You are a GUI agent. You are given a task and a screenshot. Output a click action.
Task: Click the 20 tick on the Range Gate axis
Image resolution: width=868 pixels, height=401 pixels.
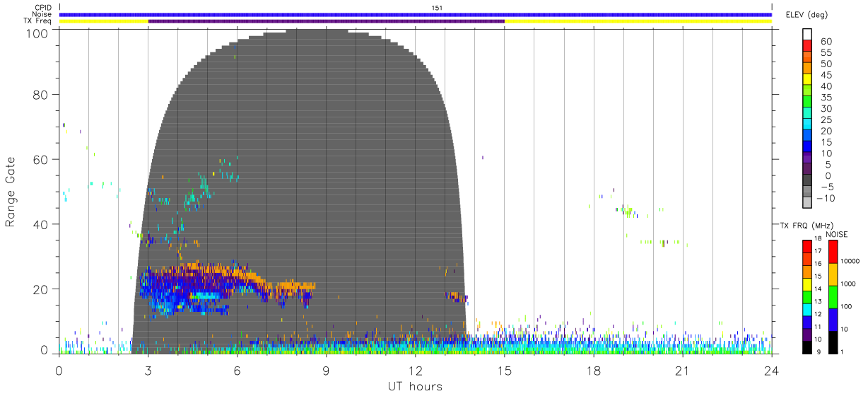tap(42, 289)
